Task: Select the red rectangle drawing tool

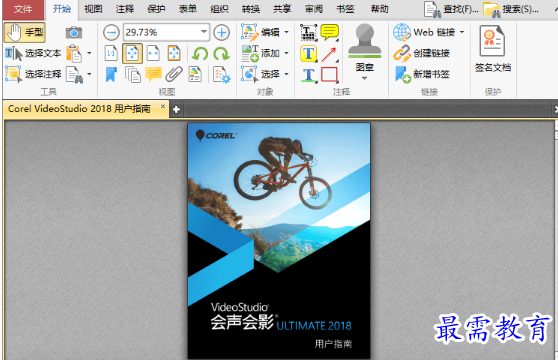Action: [329, 75]
